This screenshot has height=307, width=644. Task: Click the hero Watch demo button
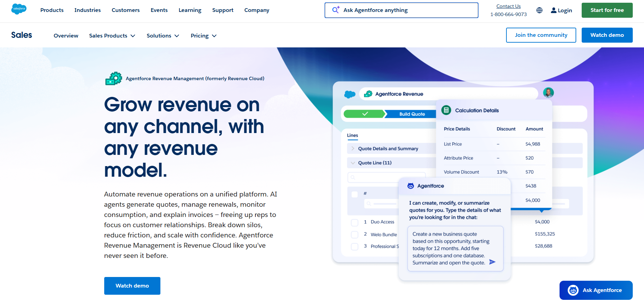pos(132,286)
